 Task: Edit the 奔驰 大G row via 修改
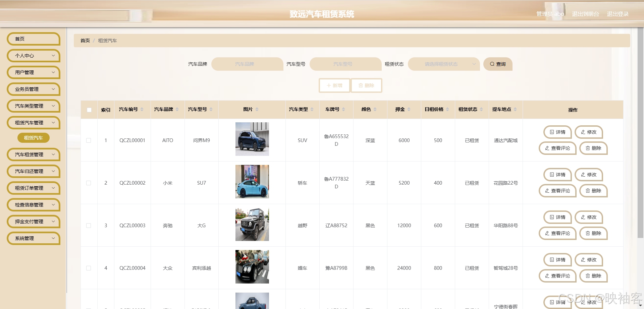click(x=589, y=217)
